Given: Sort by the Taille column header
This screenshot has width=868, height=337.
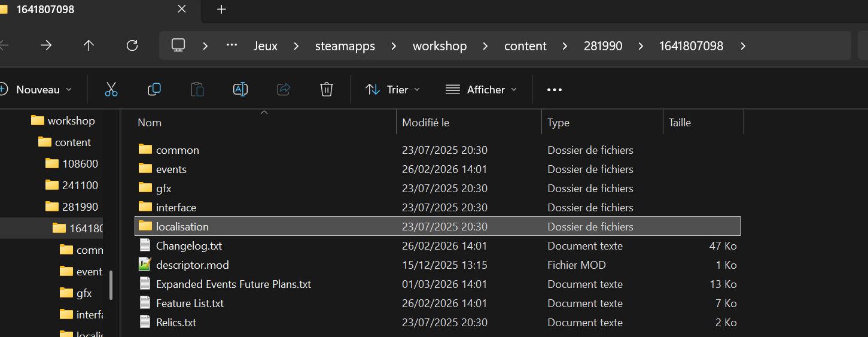Looking at the screenshot, I should pos(680,122).
